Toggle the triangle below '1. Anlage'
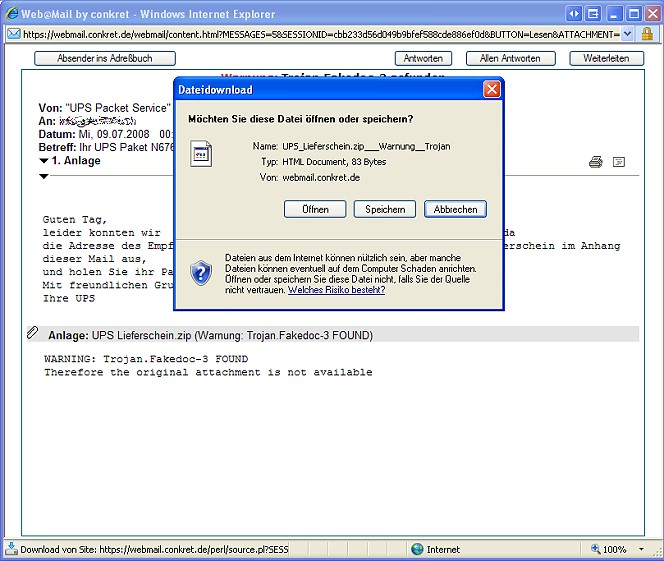 coord(44,176)
